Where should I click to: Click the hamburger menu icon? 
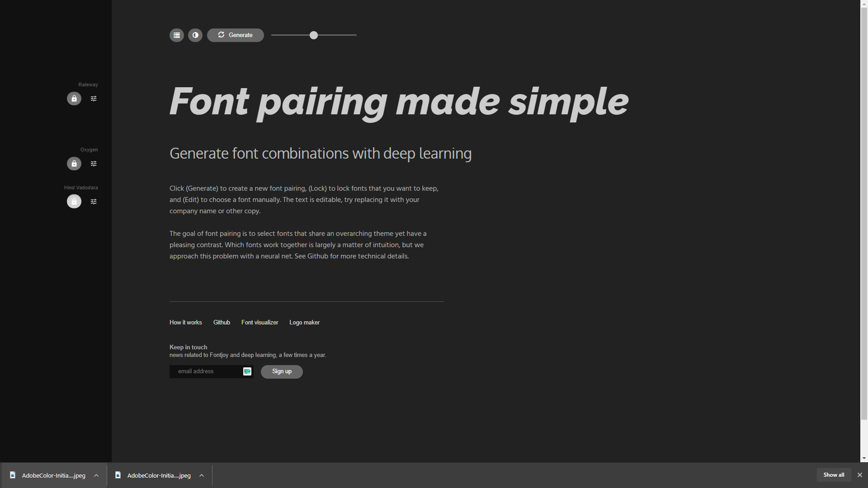pos(176,35)
